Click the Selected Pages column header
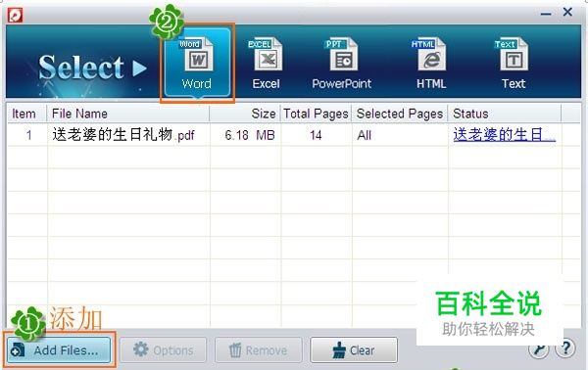The width and height of the screenshot is (588, 370). click(400, 114)
